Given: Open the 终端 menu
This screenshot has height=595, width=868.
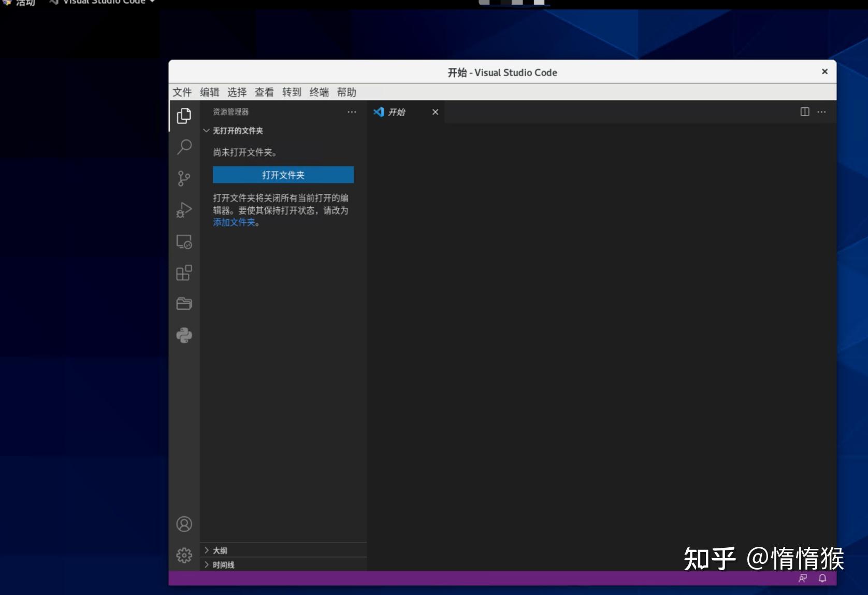Looking at the screenshot, I should [x=319, y=92].
